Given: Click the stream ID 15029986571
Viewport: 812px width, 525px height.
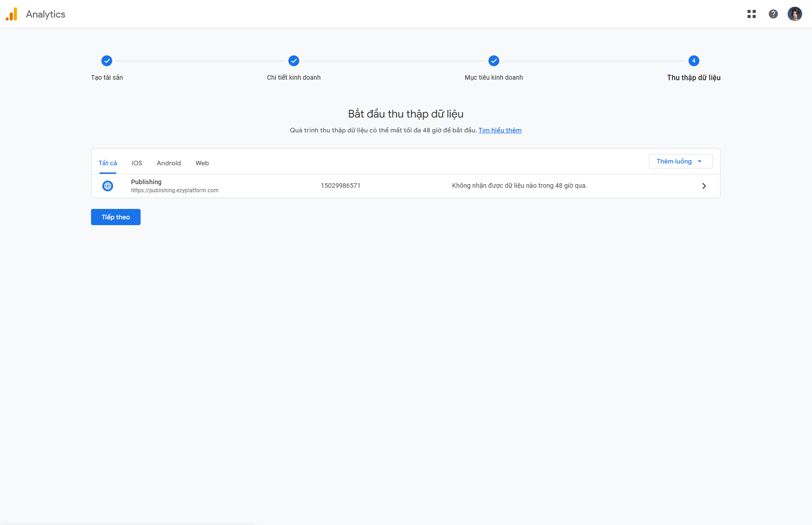Looking at the screenshot, I should (x=341, y=186).
